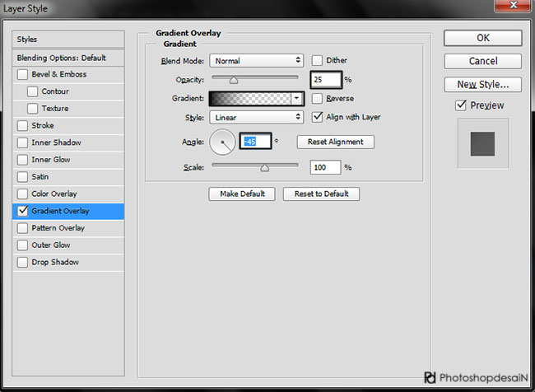Enable the Dither checkbox

[318, 60]
